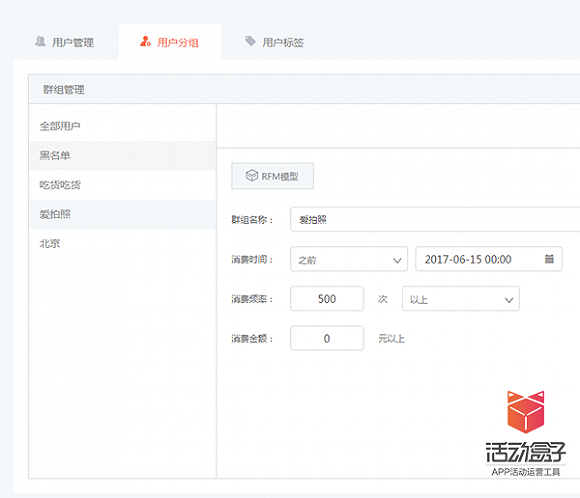Click the RFM模型 button

click(273, 176)
